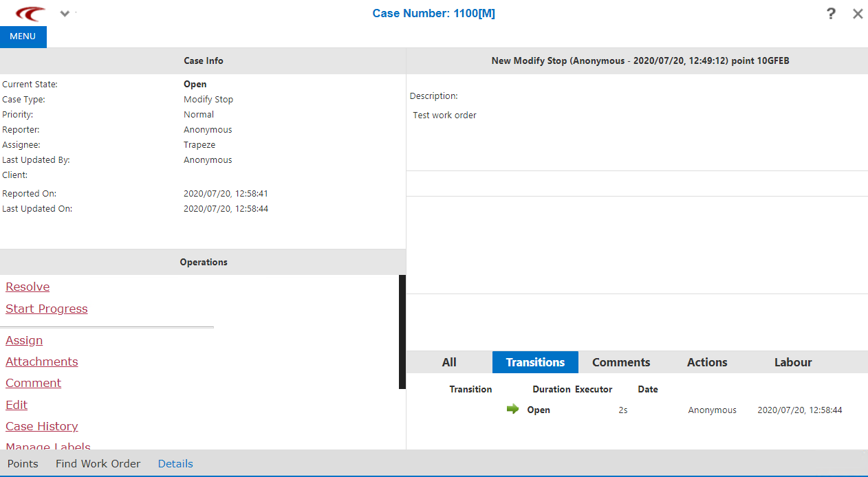The height and width of the screenshot is (477, 868).
Task: View the Labour tab
Action: point(792,362)
